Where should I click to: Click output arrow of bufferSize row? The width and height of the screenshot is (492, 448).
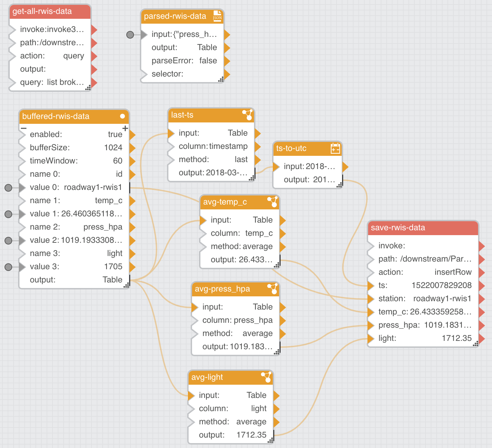(132, 148)
